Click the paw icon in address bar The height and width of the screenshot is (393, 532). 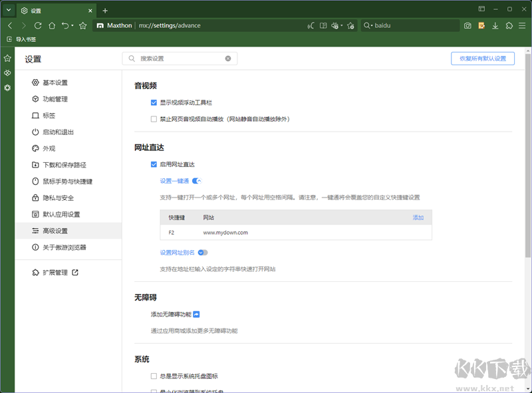pyautogui.click(x=335, y=25)
